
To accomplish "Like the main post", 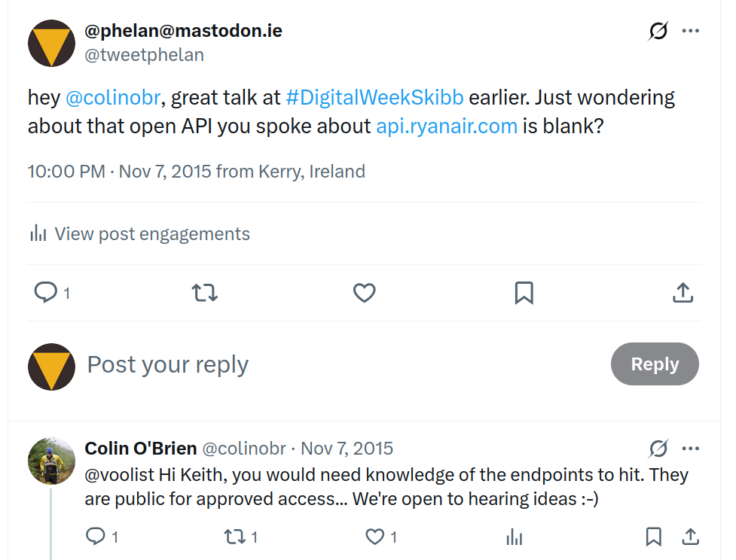I will click(x=365, y=292).
